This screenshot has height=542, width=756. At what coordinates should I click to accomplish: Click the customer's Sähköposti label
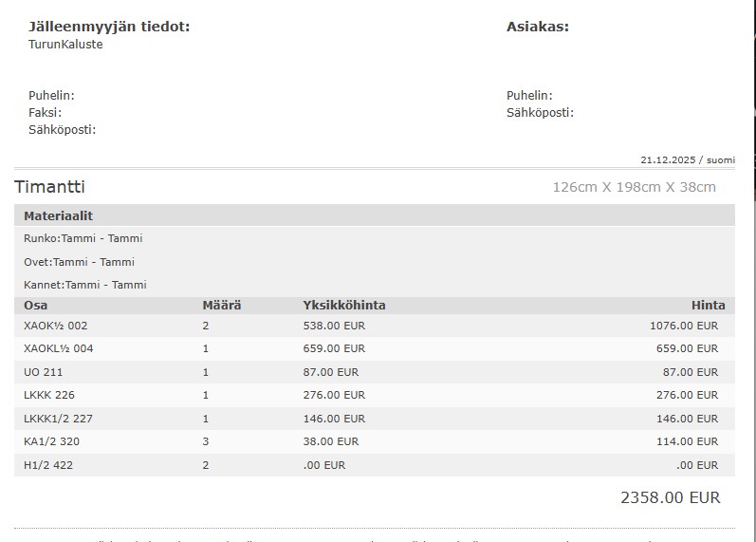pos(540,112)
